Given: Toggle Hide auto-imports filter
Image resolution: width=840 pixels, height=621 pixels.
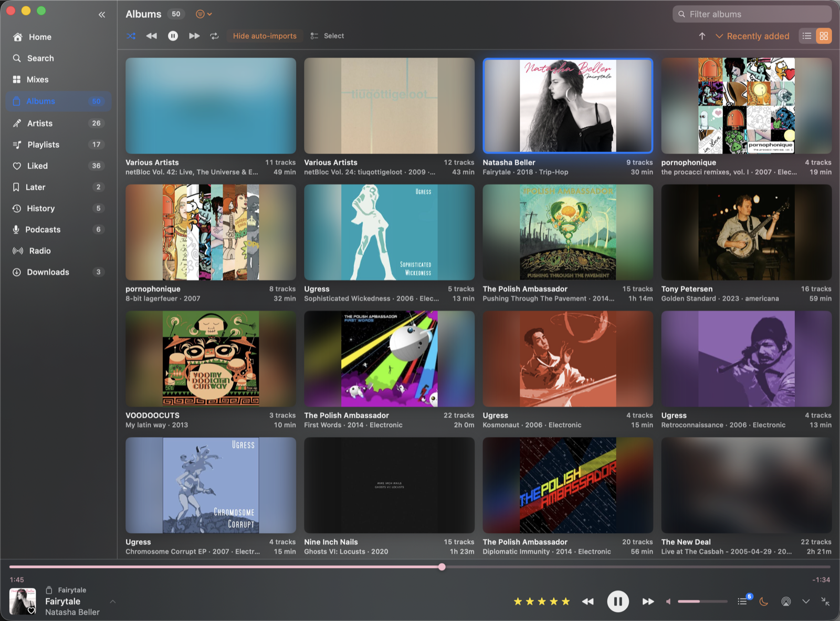Looking at the screenshot, I should [x=265, y=36].
